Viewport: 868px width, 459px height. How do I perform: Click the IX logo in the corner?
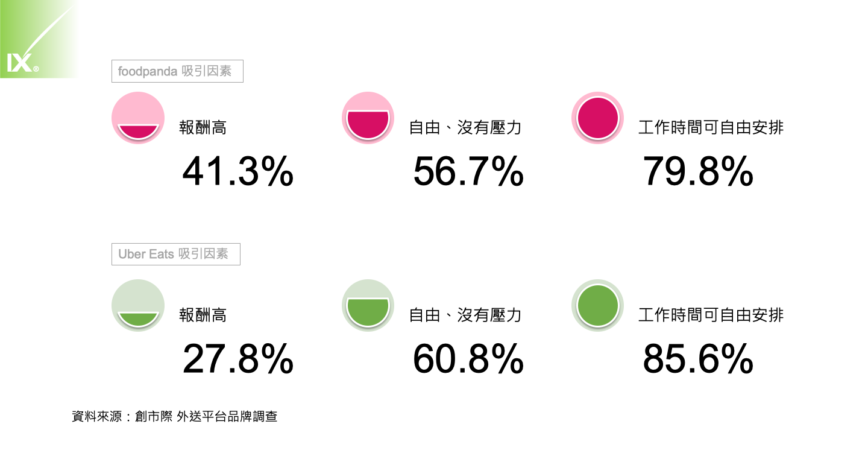pyautogui.click(x=23, y=63)
